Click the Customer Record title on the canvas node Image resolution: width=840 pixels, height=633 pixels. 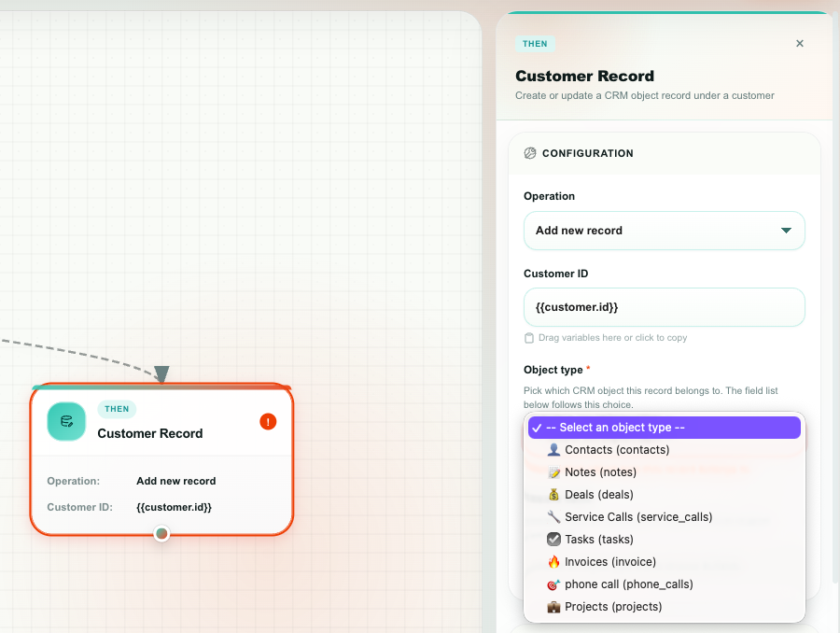click(150, 433)
